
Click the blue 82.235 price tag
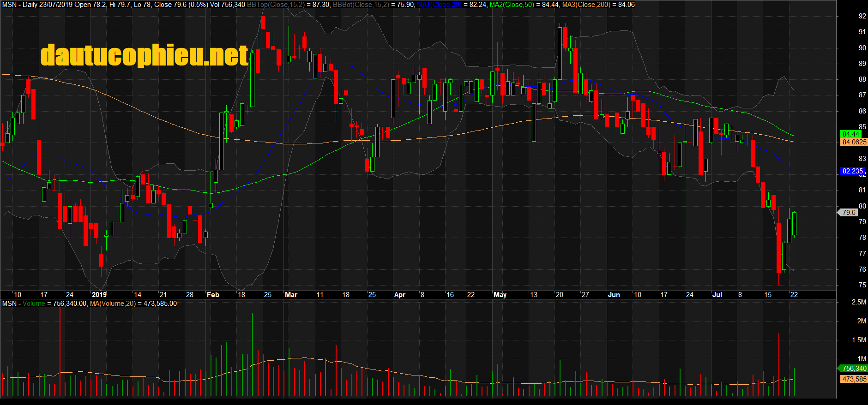point(852,171)
